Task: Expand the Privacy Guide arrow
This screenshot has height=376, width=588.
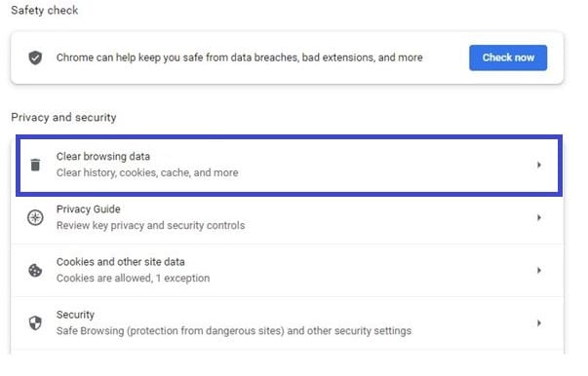Action: click(539, 217)
